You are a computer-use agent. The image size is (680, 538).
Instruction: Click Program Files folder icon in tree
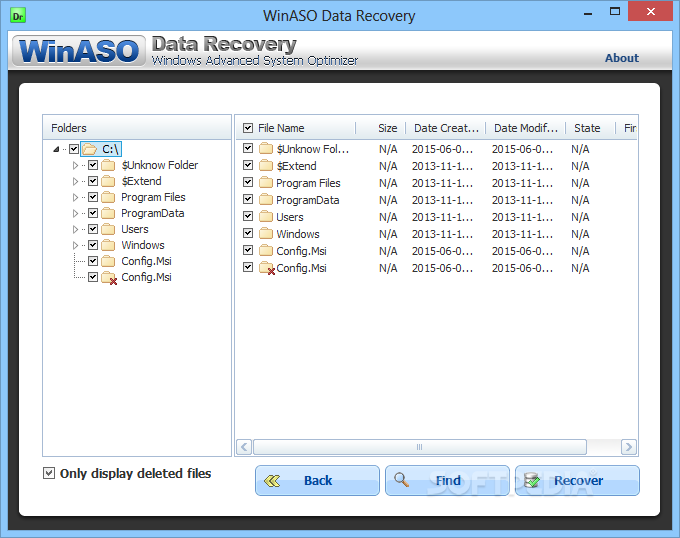tap(108, 197)
